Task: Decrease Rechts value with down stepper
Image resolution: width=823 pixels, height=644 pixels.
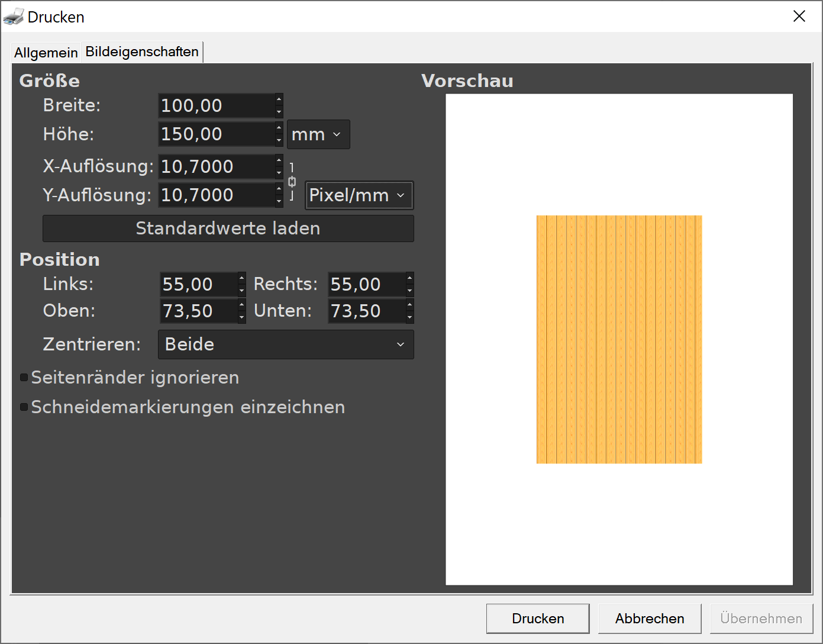Action: 409,291
